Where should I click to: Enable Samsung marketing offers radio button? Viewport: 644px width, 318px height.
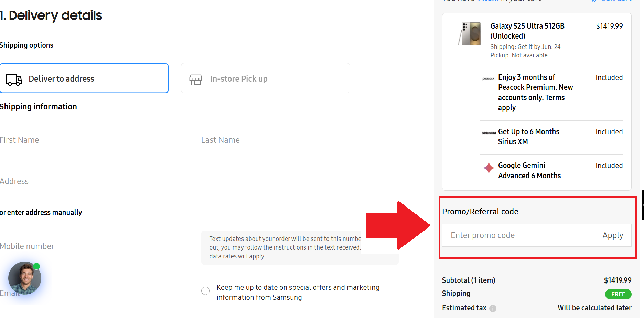click(205, 291)
